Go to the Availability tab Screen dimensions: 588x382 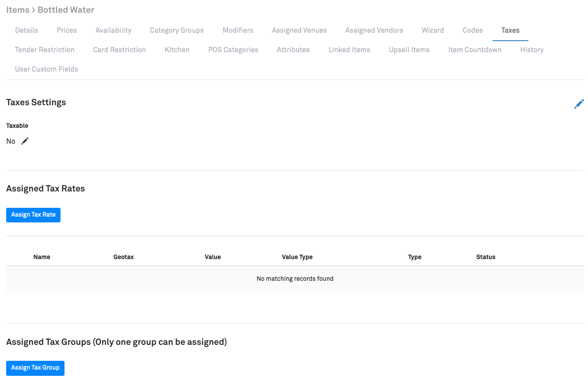(x=113, y=31)
